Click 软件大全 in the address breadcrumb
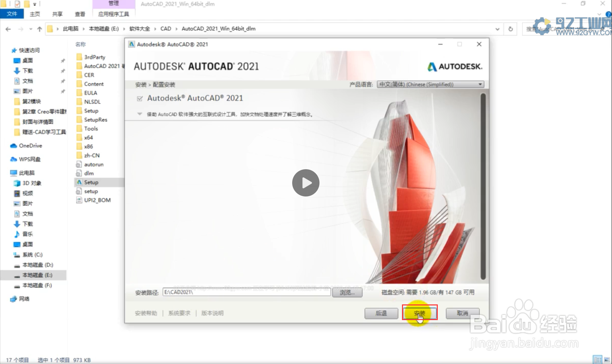Viewport: 612px width, 364px height. [x=139, y=29]
